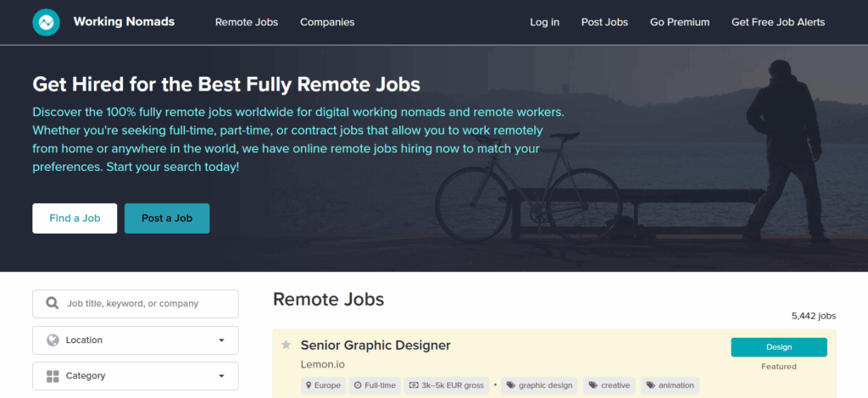Click the magnifying glass search icon
Viewport: 868px width, 398px height.
click(53, 303)
